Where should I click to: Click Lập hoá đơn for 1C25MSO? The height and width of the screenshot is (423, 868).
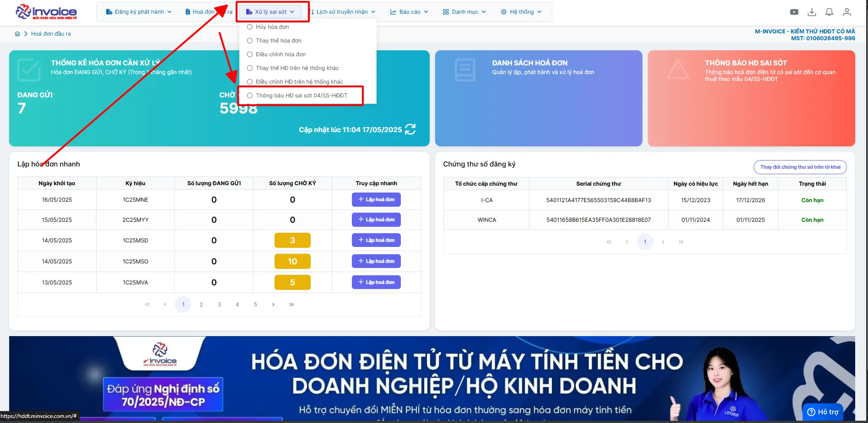pos(376,262)
